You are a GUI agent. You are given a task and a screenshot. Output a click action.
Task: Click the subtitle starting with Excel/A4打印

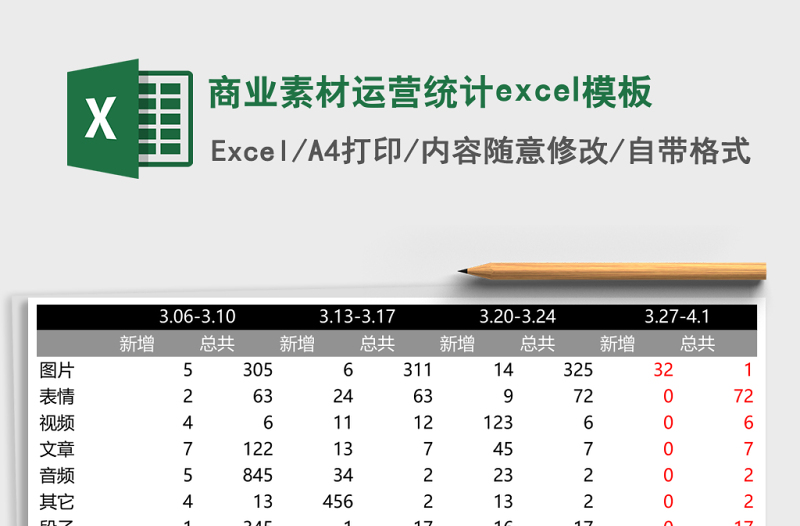pos(480,151)
